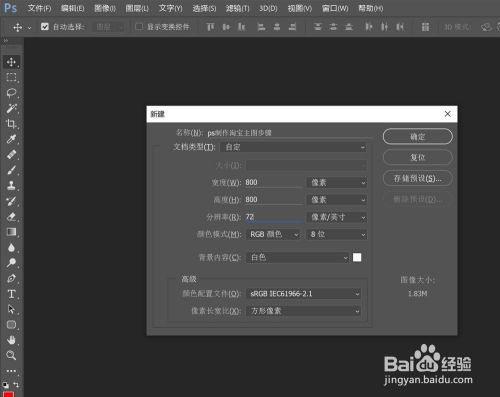Select the Magic Wand tool
Image resolution: width=500 pixels, height=397 pixels.
point(11,108)
